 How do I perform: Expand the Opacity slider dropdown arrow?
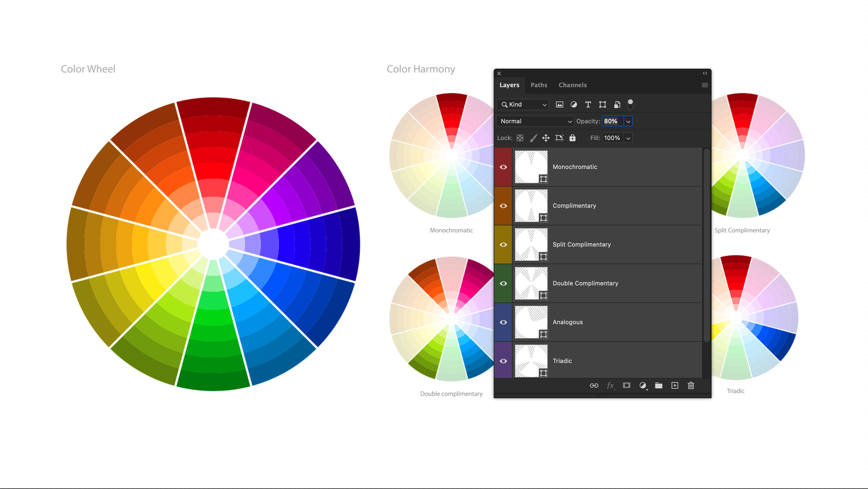coord(628,121)
